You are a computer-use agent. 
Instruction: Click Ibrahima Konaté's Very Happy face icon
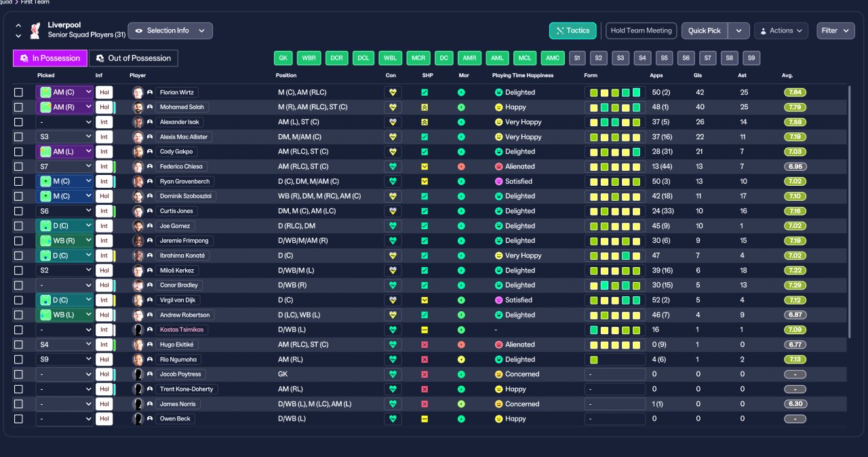[x=498, y=256]
